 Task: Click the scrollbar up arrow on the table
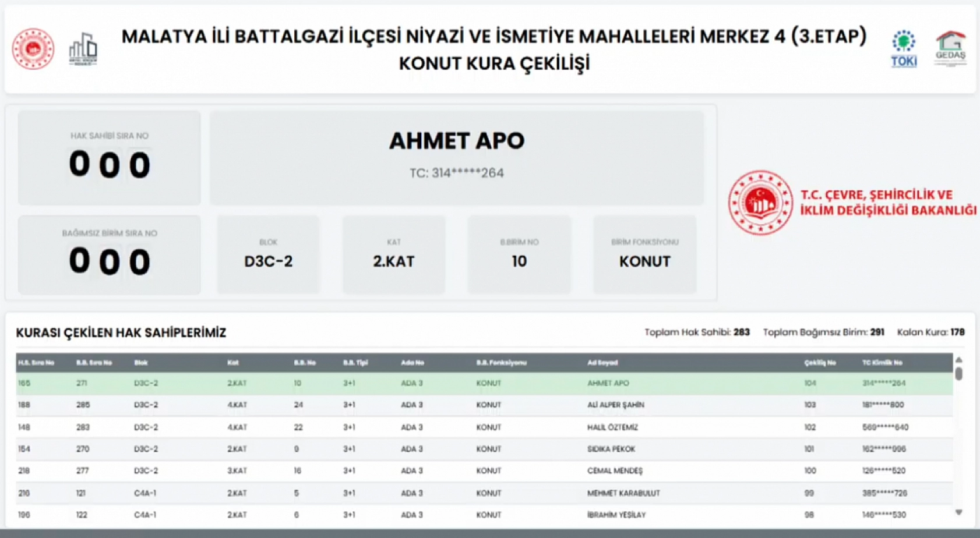click(958, 359)
